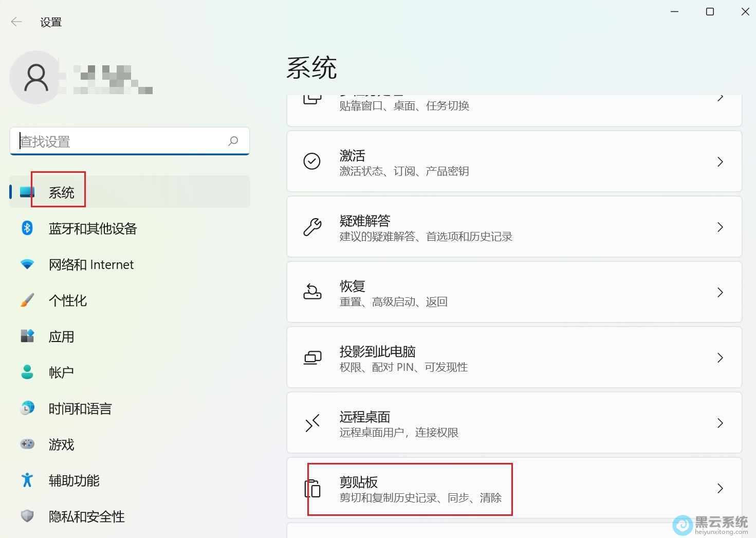The image size is (756, 538).
Task: Click the Apps icon in sidebar
Action: coord(27,336)
